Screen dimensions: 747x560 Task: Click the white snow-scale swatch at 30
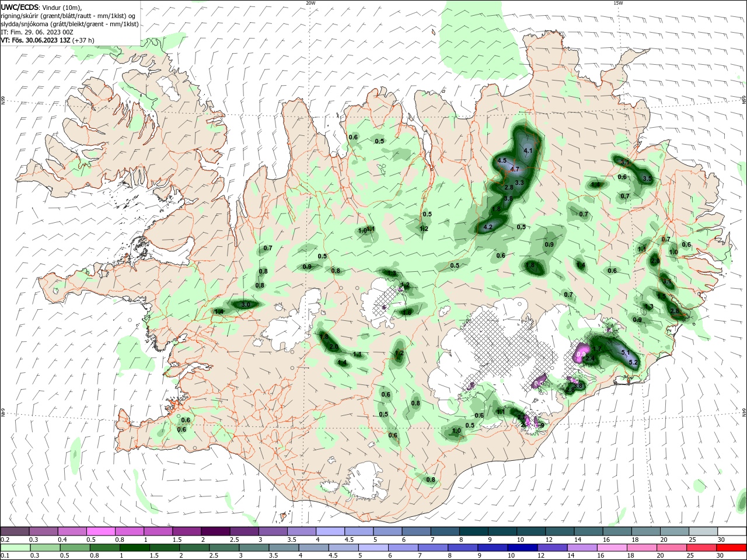[732, 531]
